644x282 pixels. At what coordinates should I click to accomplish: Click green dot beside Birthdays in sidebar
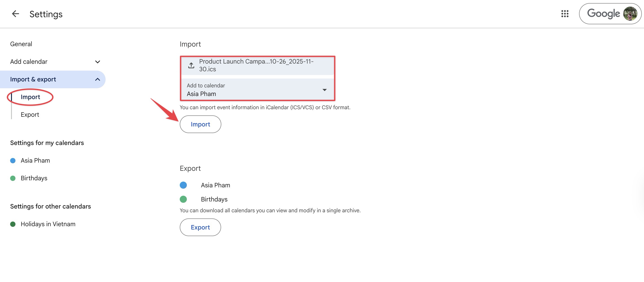pos(13,178)
